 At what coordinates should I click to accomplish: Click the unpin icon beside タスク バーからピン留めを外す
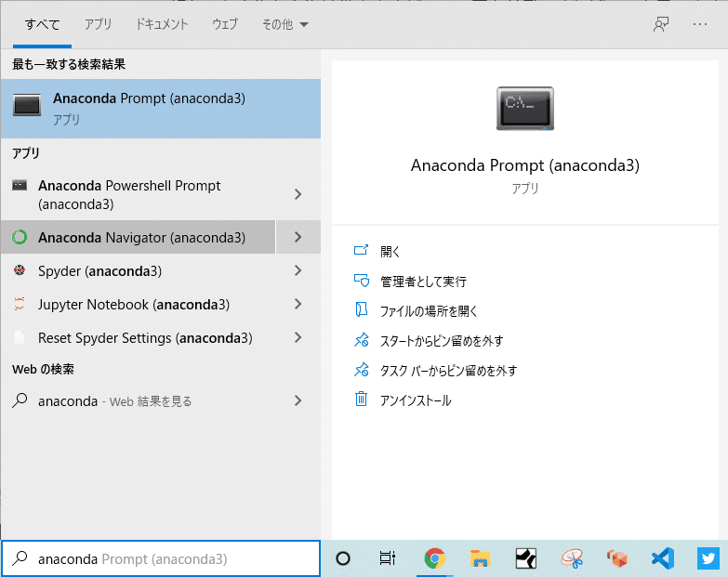(x=362, y=370)
